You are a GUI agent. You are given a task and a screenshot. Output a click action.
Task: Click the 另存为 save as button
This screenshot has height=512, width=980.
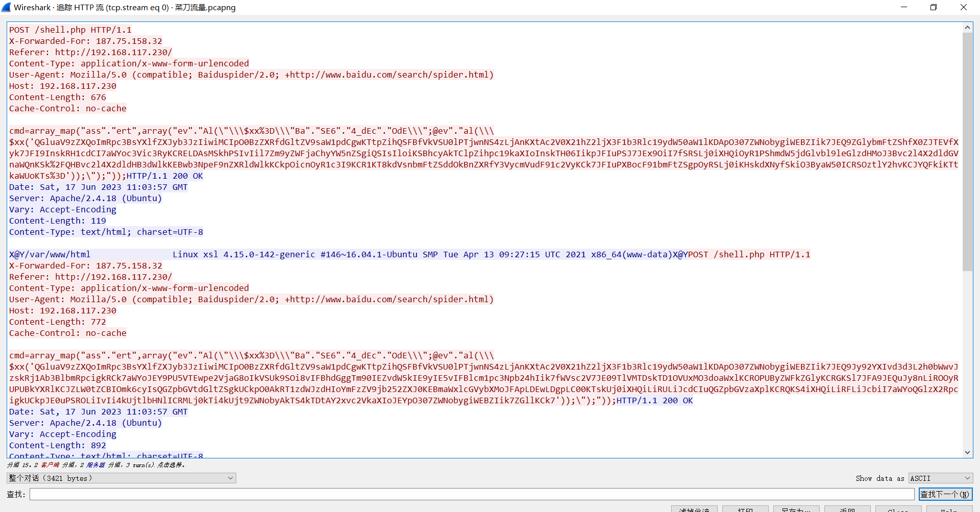coord(796,509)
